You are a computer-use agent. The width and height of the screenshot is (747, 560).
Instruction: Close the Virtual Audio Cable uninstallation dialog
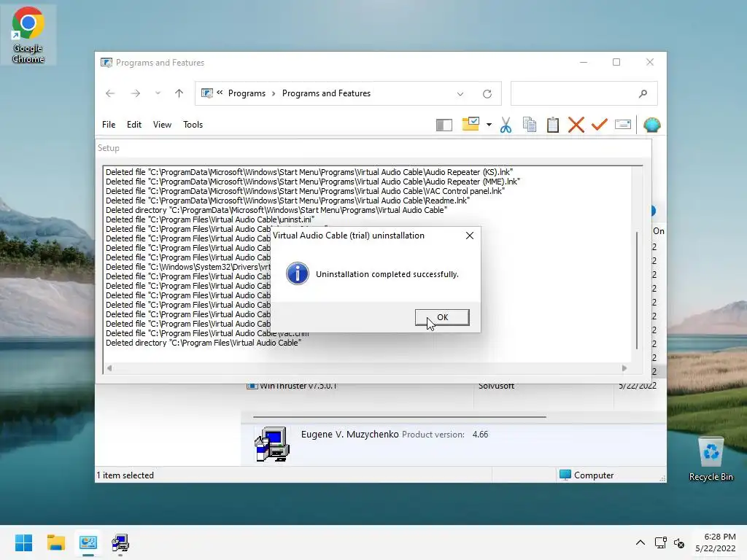coord(470,236)
